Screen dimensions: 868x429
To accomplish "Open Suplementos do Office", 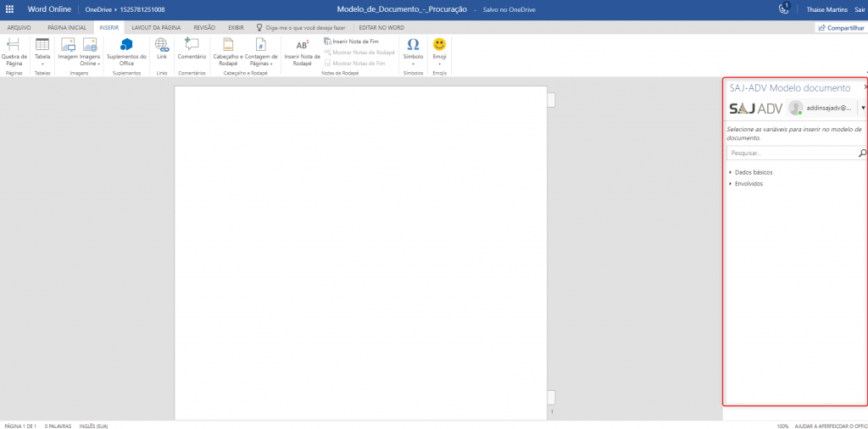I will 126,44.
